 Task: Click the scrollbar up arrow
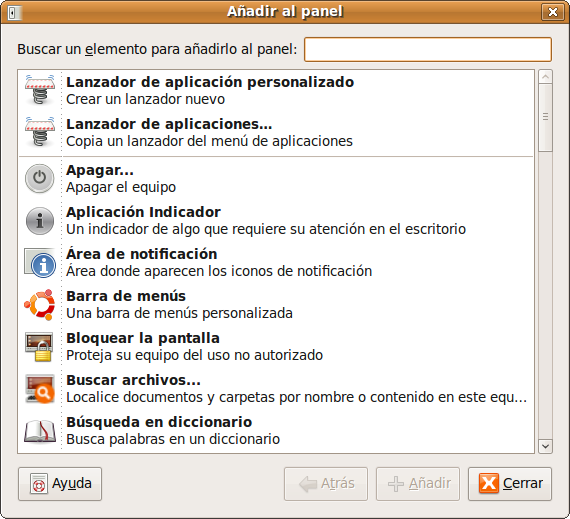[545, 77]
